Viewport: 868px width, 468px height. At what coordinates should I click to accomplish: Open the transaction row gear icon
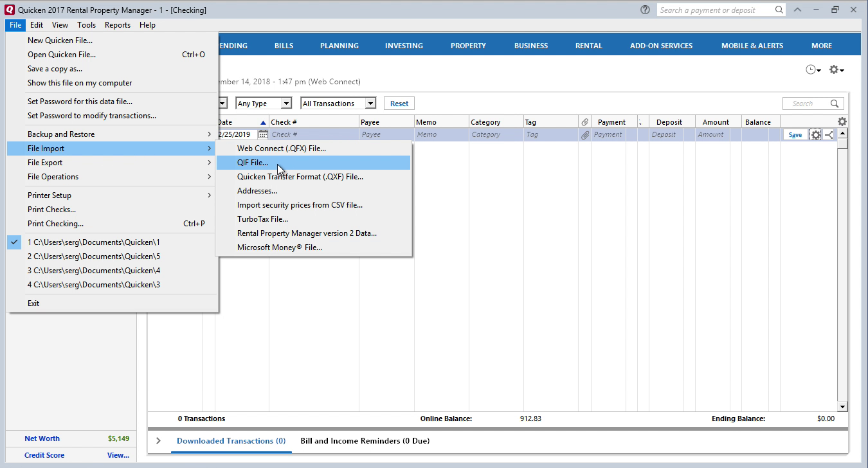[x=815, y=134]
